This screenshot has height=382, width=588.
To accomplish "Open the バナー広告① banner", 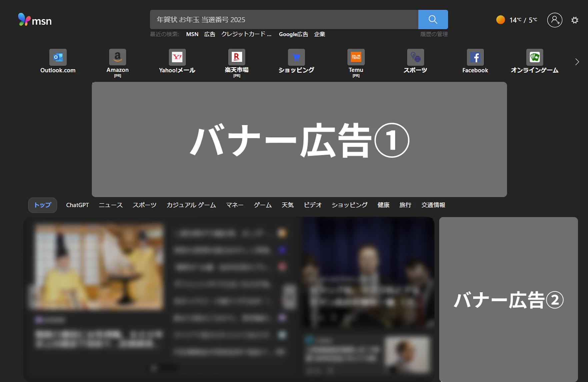I will (x=299, y=140).
